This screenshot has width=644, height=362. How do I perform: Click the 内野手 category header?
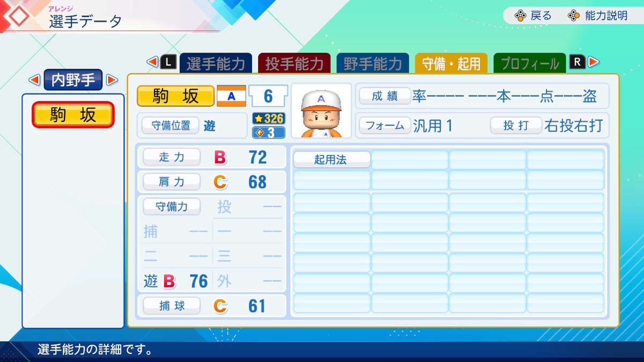[73, 80]
